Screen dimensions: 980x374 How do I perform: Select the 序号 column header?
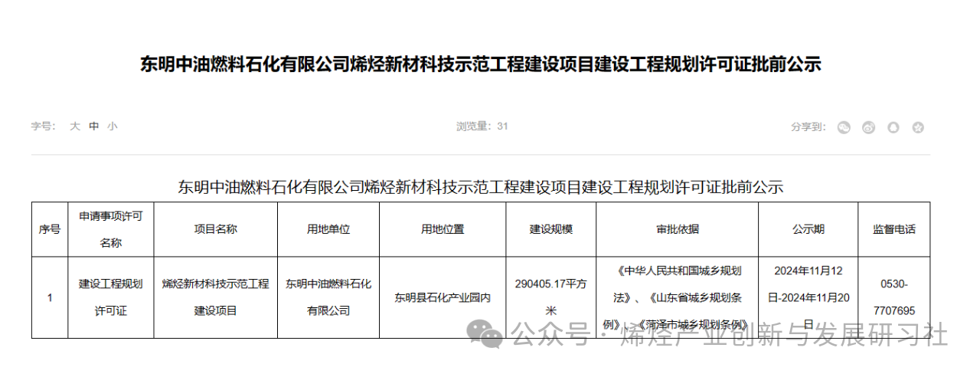(x=50, y=229)
